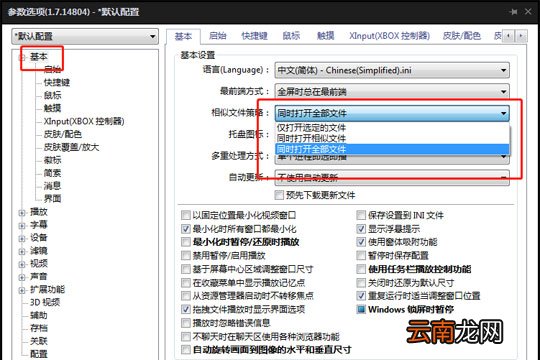Select 徽标 in the settings tree
This screenshot has height=360, width=540.
52,160
